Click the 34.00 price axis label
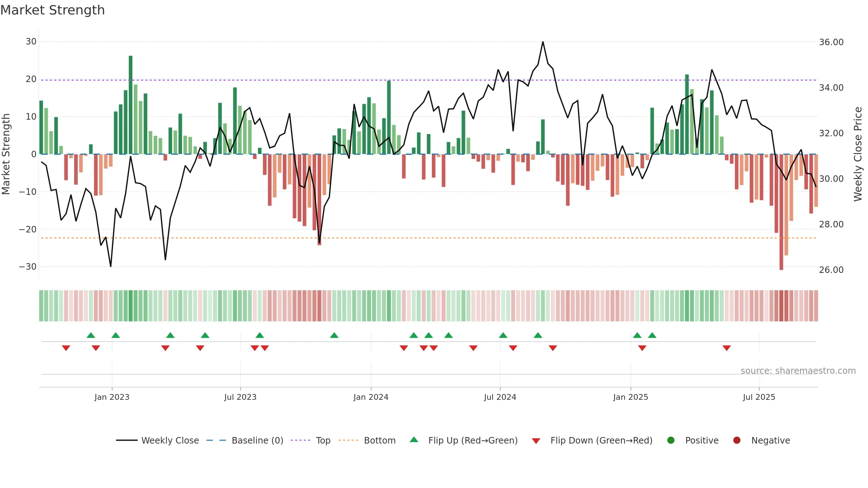This screenshot has height=488, width=868. click(x=831, y=88)
